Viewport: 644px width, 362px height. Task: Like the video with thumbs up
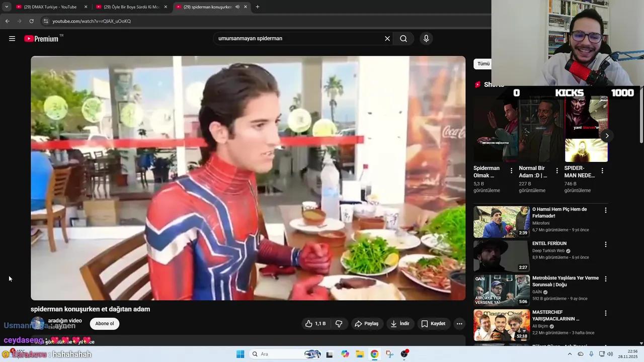click(x=315, y=324)
